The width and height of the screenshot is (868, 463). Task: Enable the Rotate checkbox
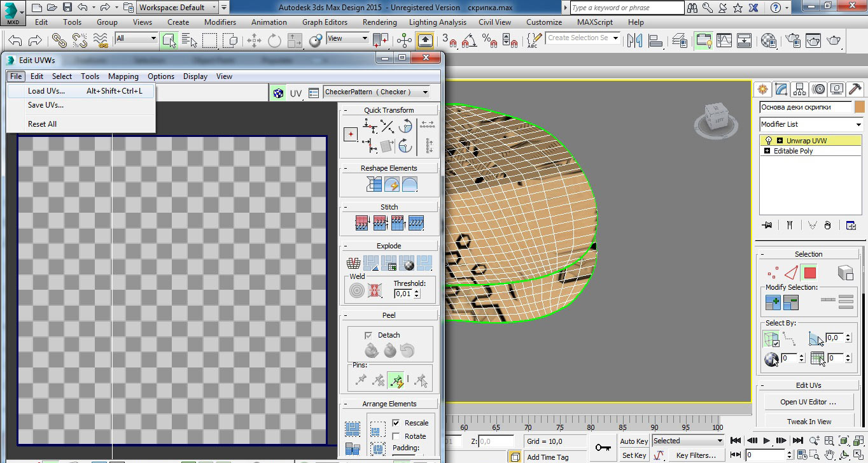click(x=396, y=436)
